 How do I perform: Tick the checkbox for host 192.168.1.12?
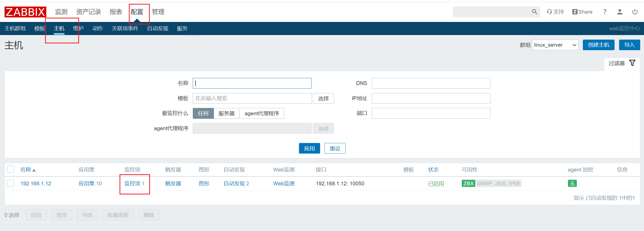point(11,183)
